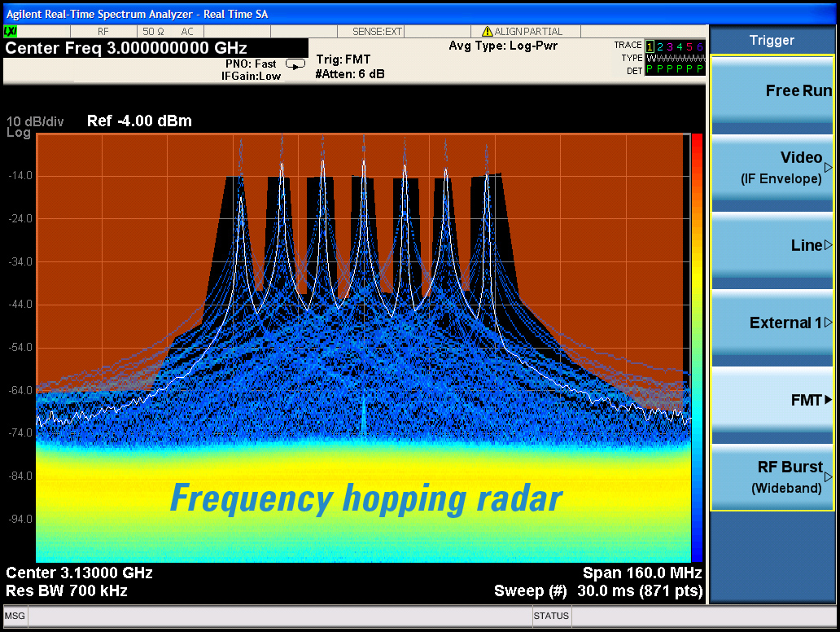The width and height of the screenshot is (840, 632).
Task: Click the green LXI indicator icon
Action: coord(11,31)
